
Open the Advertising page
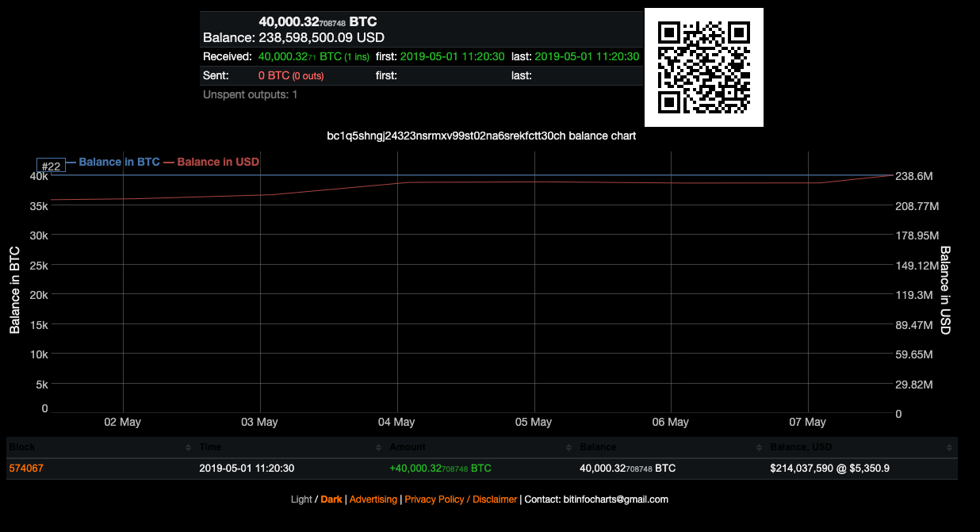(x=373, y=499)
